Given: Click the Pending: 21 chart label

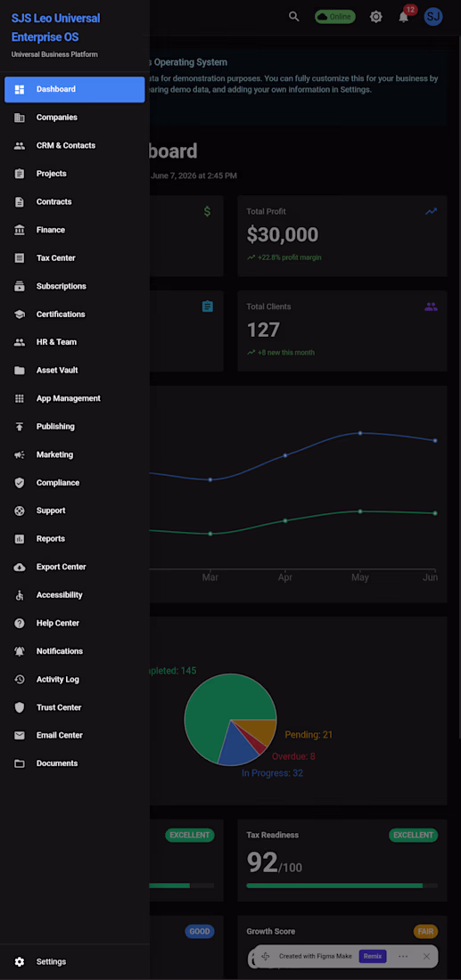Looking at the screenshot, I should click(309, 735).
